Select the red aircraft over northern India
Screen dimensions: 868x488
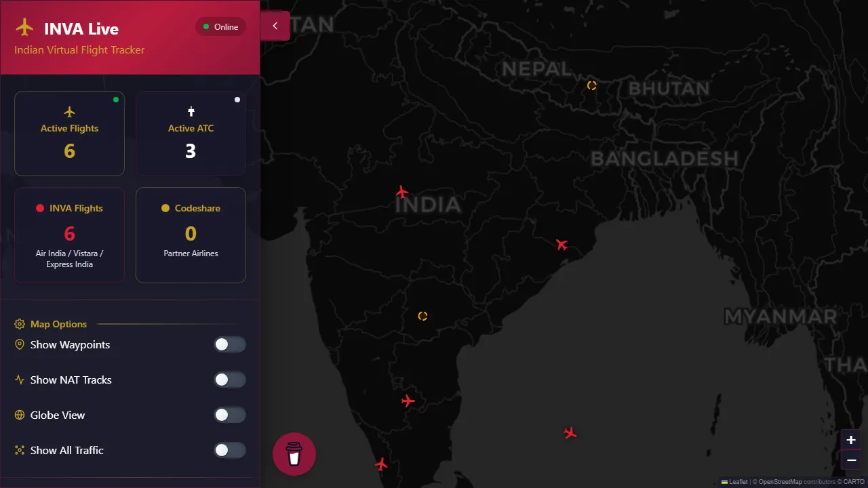(x=401, y=192)
